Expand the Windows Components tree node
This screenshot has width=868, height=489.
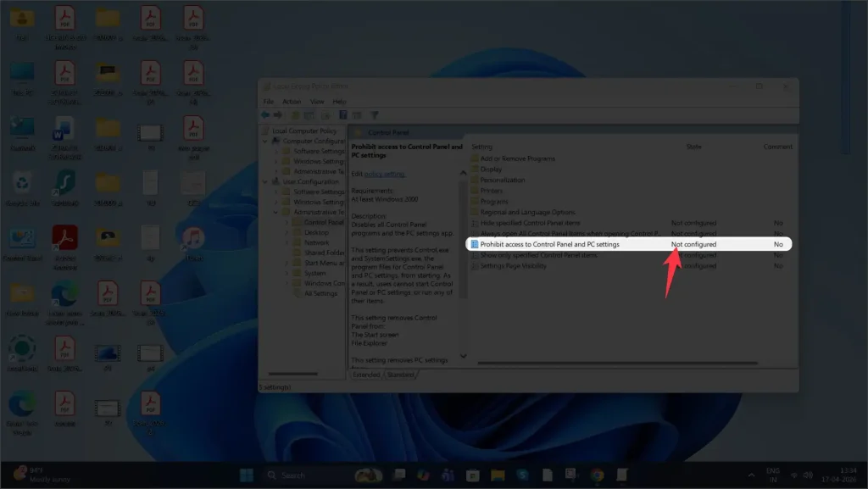tap(287, 283)
